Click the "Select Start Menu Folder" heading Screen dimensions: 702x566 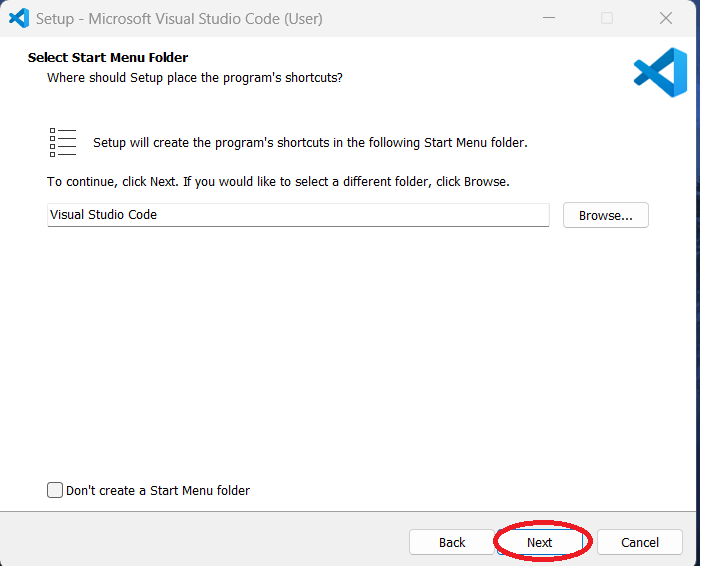(x=108, y=58)
